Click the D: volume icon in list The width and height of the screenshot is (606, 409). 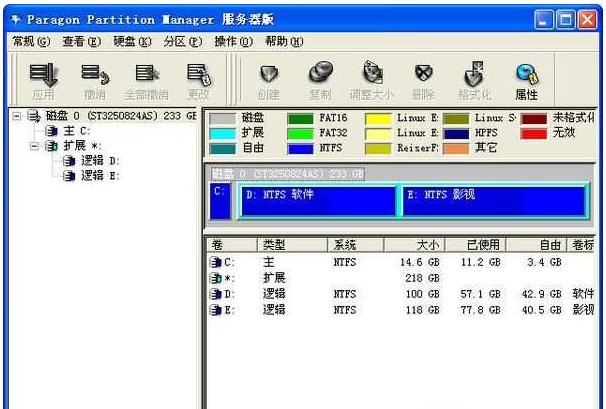coord(215,294)
